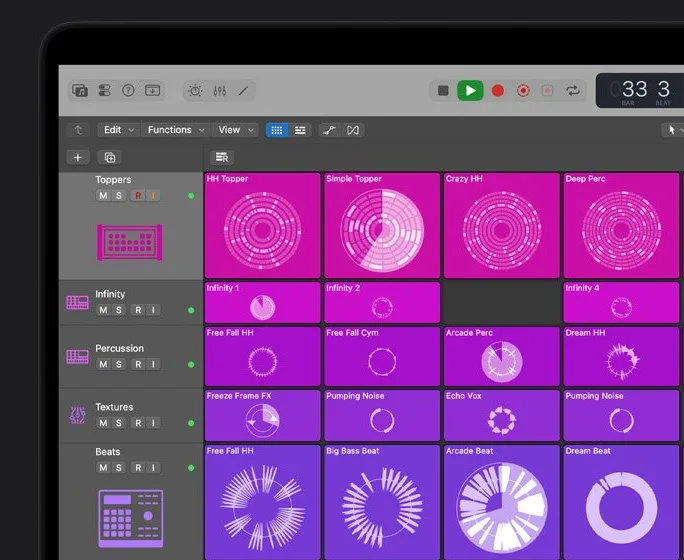Image resolution: width=684 pixels, height=560 pixels.
Task: Click the Beats drum pad machine icon
Action: [x=131, y=518]
